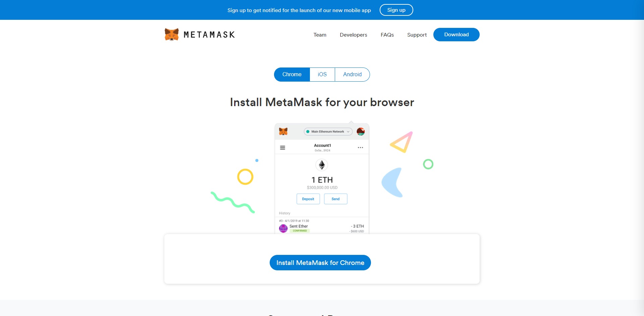Viewport: 644px width, 316px height.
Task: Click the Ethereum diamond logo
Action: point(322,165)
